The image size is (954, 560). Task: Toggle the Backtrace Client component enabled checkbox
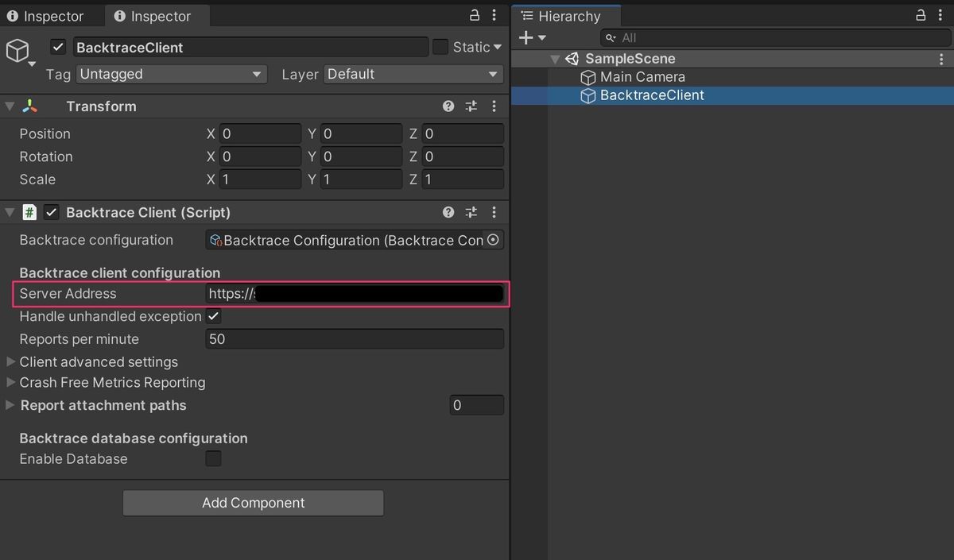(52, 212)
